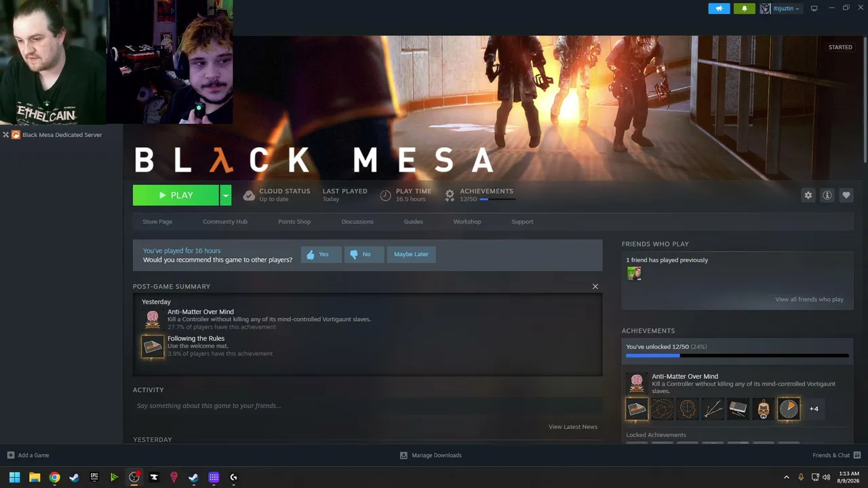
Task: Open the Steam announcements megaphone button
Action: click(719, 9)
